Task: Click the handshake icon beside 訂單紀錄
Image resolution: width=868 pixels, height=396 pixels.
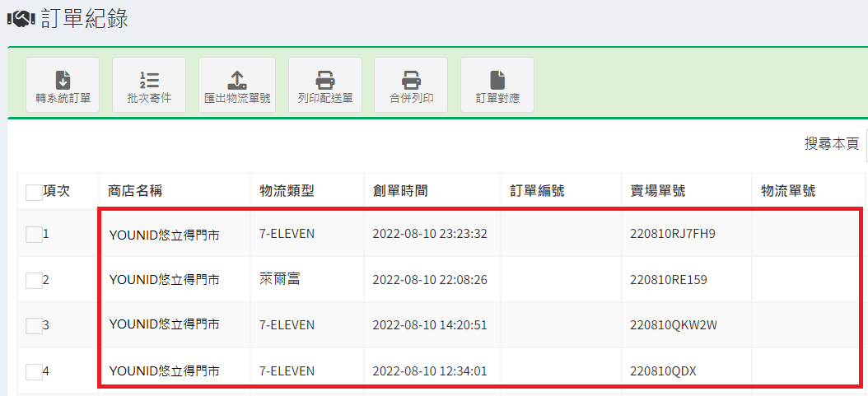Action: (x=20, y=18)
